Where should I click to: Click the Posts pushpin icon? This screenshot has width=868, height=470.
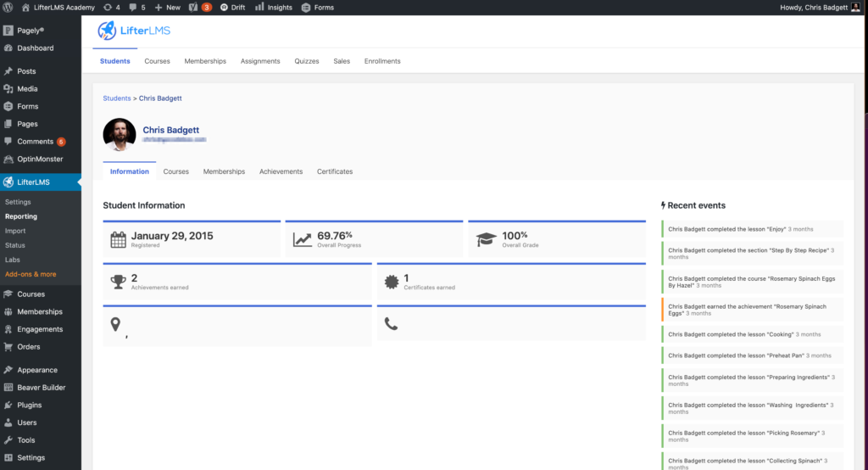click(x=8, y=71)
